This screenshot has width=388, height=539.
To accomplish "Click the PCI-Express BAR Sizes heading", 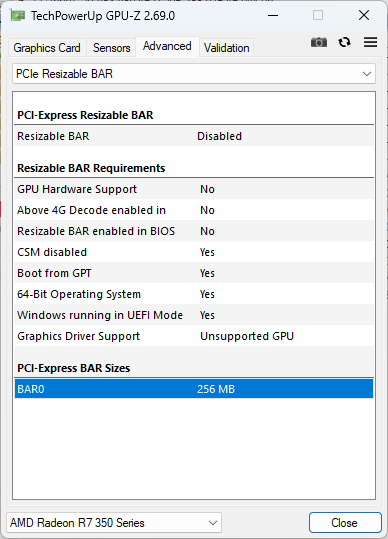I will [x=74, y=368].
